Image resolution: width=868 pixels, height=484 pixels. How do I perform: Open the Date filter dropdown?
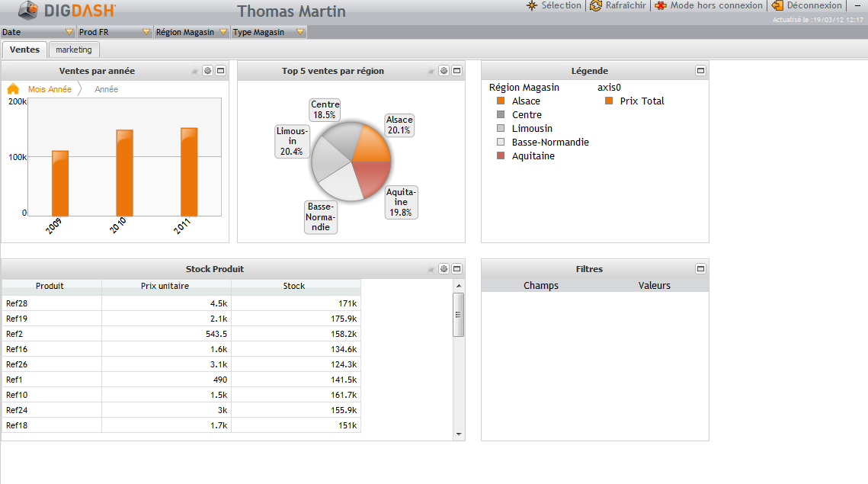69,32
